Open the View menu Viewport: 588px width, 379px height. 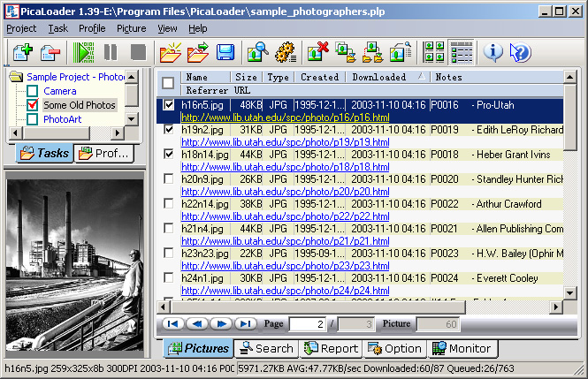(x=167, y=28)
